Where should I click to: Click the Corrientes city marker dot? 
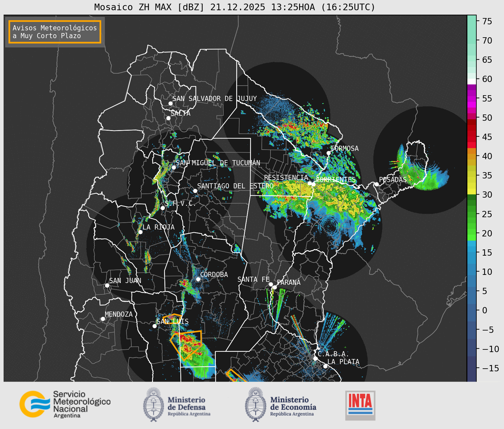pyautogui.click(x=313, y=184)
